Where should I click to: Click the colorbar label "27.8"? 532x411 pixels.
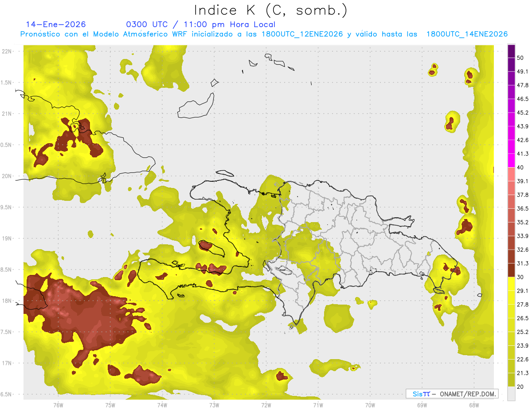[523, 305]
